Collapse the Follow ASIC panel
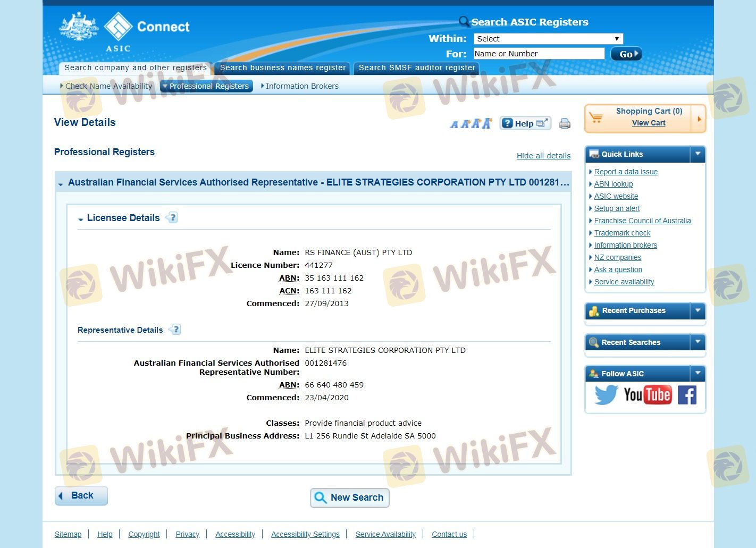 pyautogui.click(x=698, y=374)
